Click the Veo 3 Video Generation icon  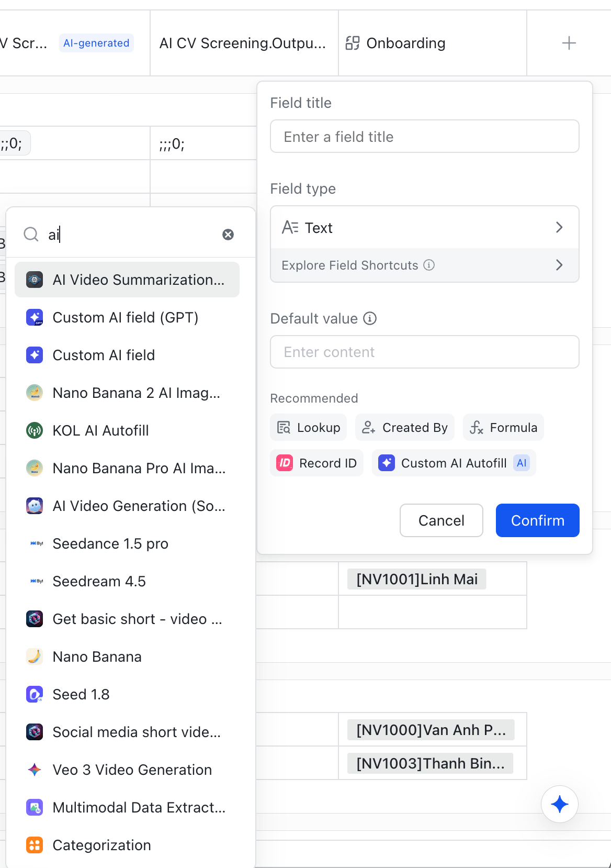35,770
